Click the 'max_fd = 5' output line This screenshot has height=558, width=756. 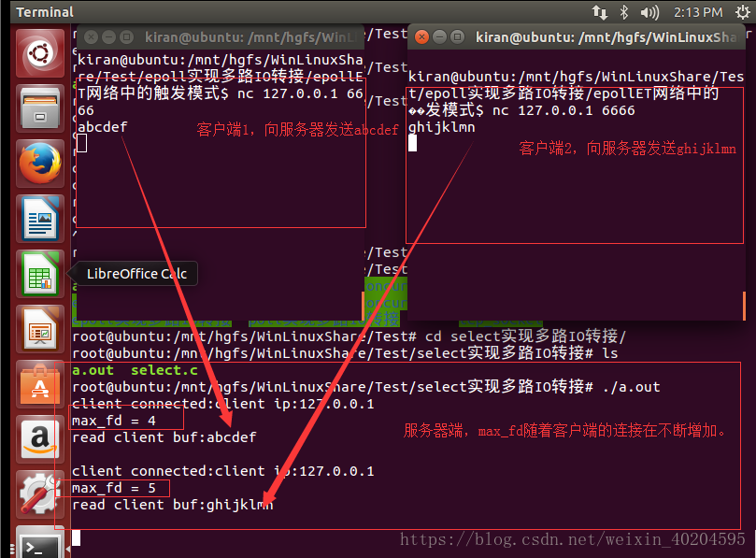[x=114, y=488]
